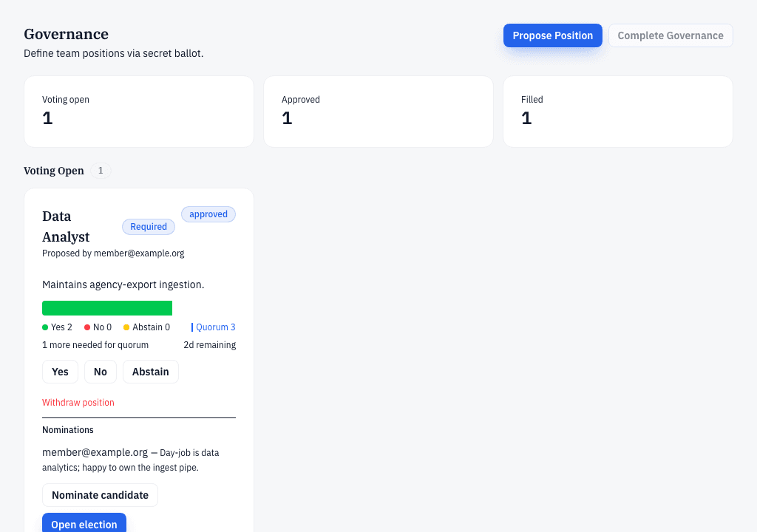Click the Quorum 3 marker label
This screenshot has width=757, height=532.
(x=214, y=327)
